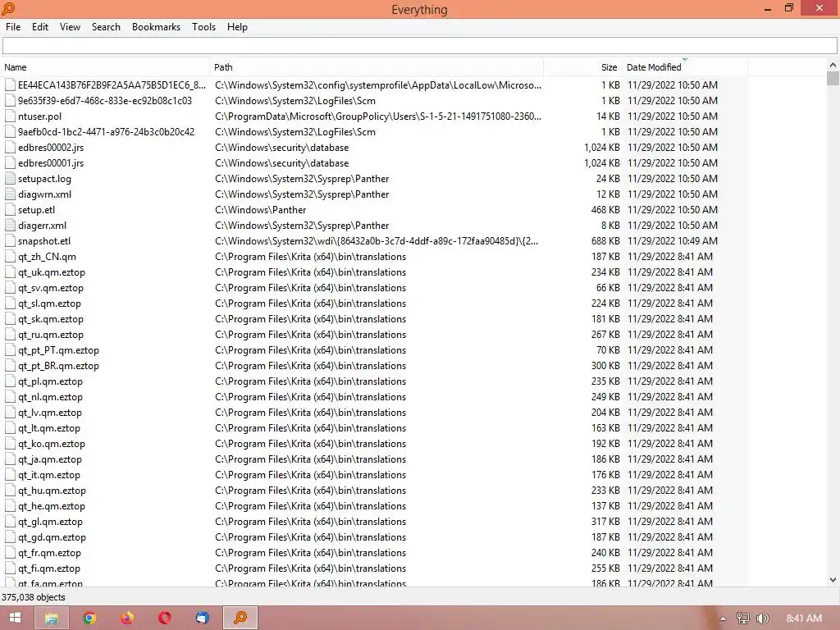The height and width of the screenshot is (630, 840).
Task: Select the file name qt_sv.qm.eztop
Action: tap(50, 288)
